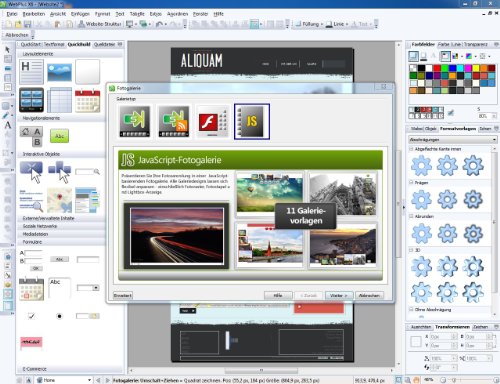Image resolution: width=500 pixels, height=384 pixels.
Task: Collapse the Abrunden style section
Action: (411, 216)
